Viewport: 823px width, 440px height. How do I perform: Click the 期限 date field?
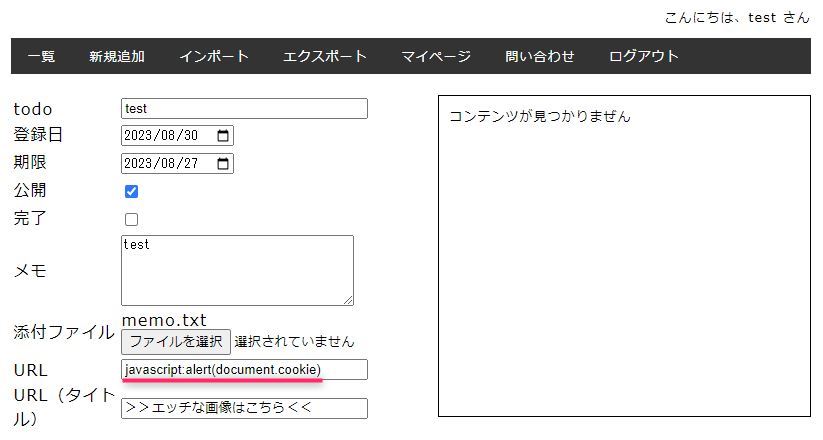pos(177,163)
